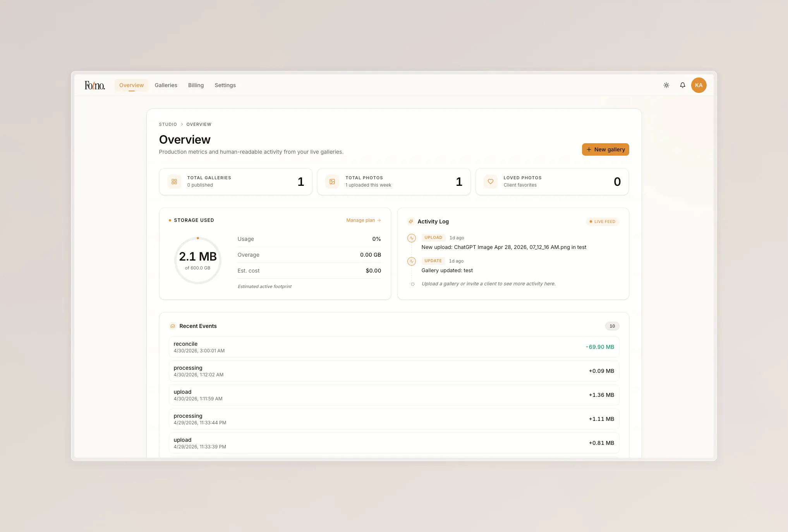Screen dimensions: 788x532
Task: Click the 'Gallery updated: test' activity text
Action: [x=447, y=270]
